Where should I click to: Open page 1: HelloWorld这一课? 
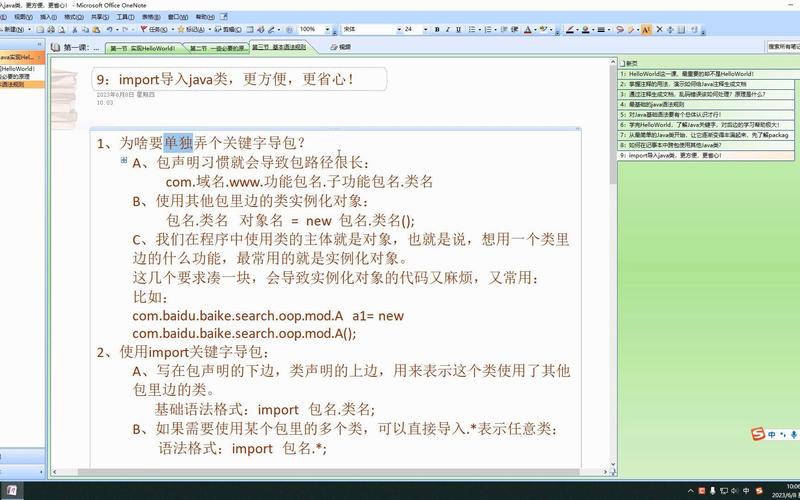pyautogui.click(x=706, y=74)
